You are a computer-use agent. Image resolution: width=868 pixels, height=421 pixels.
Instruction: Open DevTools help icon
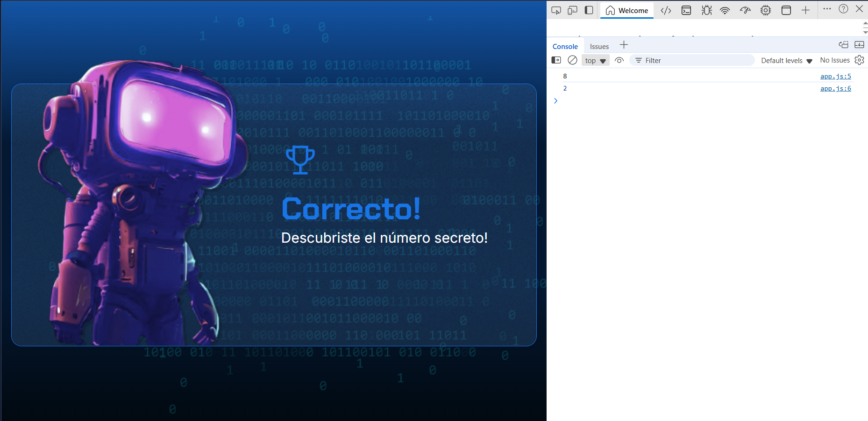[843, 9]
